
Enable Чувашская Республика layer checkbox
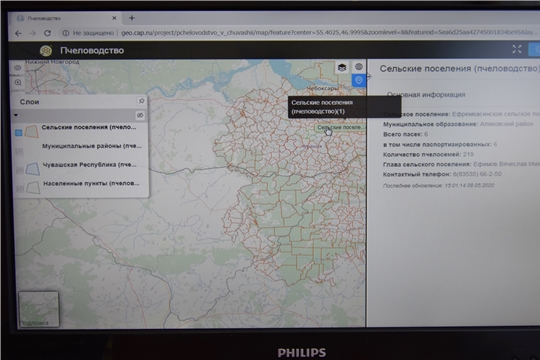click(x=20, y=170)
